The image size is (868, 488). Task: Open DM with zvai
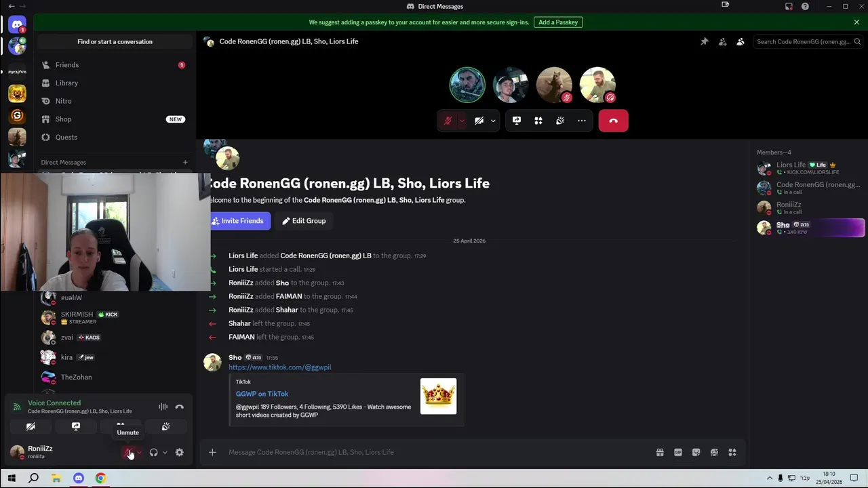(114, 338)
